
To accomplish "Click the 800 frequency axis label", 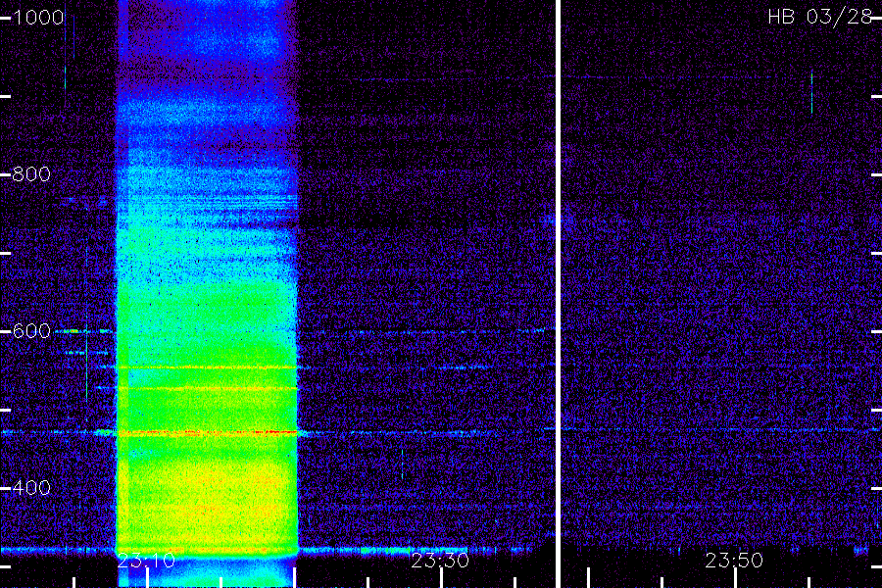I will pos(31,173).
